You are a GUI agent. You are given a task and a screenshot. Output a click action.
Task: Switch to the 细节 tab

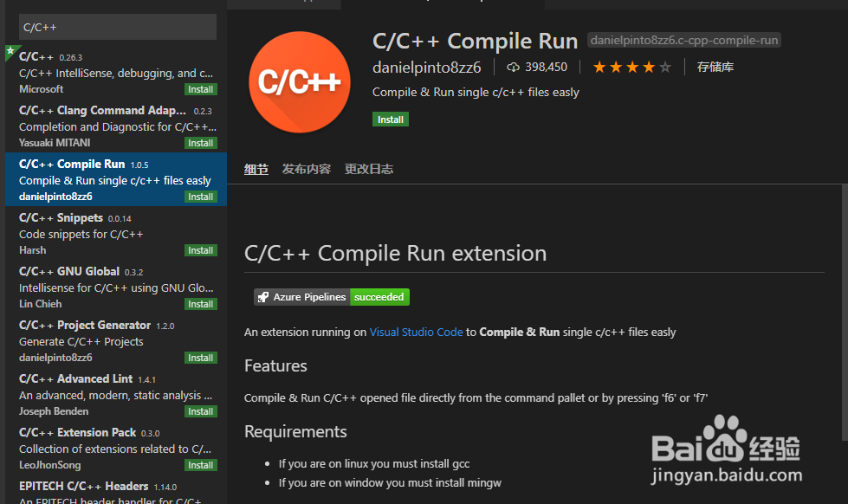[x=256, y=169]
